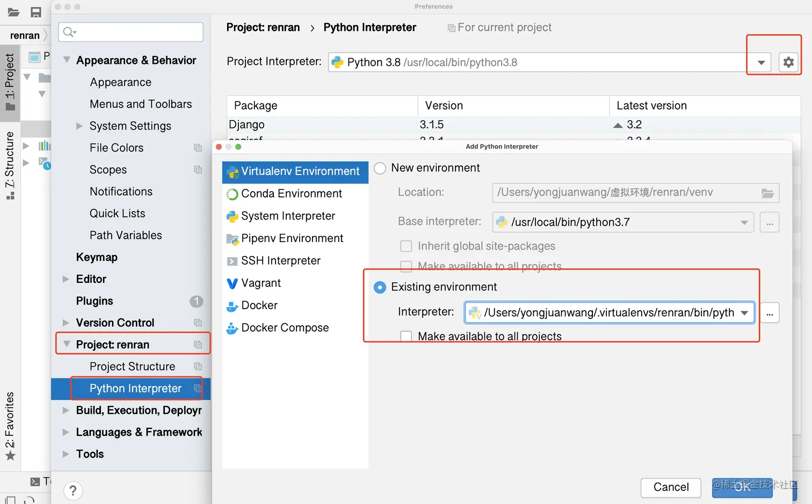
Task: Open Keymap settings
Action: (97, 257)
